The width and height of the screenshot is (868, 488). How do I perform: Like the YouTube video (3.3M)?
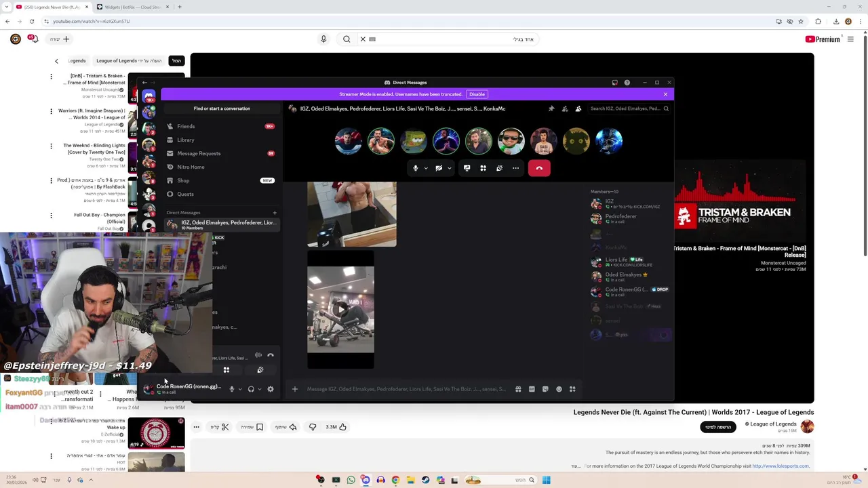[x=336, y=427]
